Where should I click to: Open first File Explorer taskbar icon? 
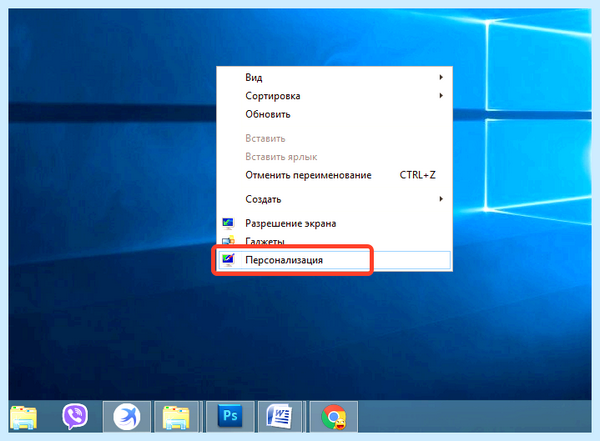(x=24, y=417)
